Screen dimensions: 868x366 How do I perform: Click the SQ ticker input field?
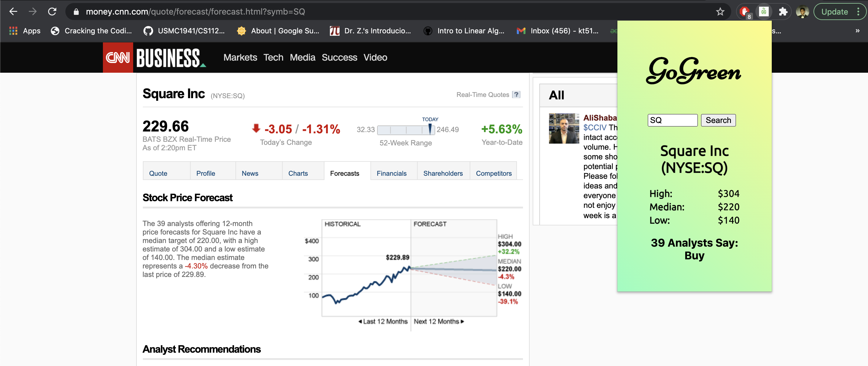tap(672, 120)
